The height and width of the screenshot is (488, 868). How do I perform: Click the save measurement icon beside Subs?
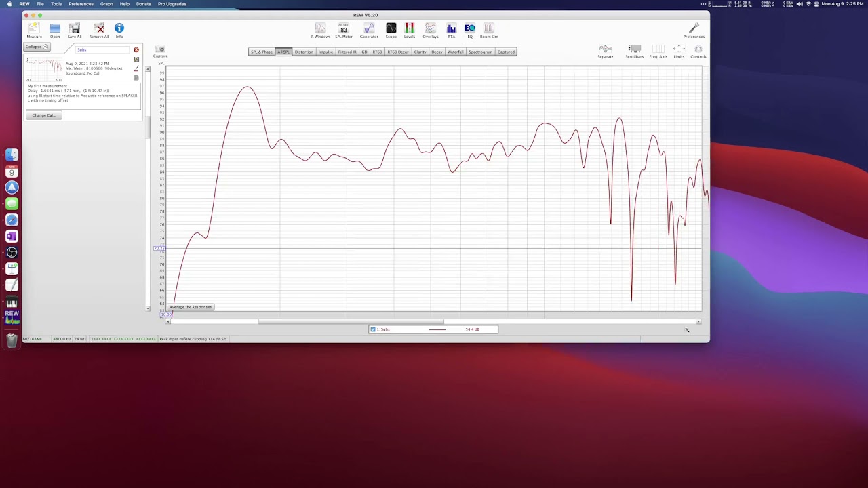click(x=136, y=60)
